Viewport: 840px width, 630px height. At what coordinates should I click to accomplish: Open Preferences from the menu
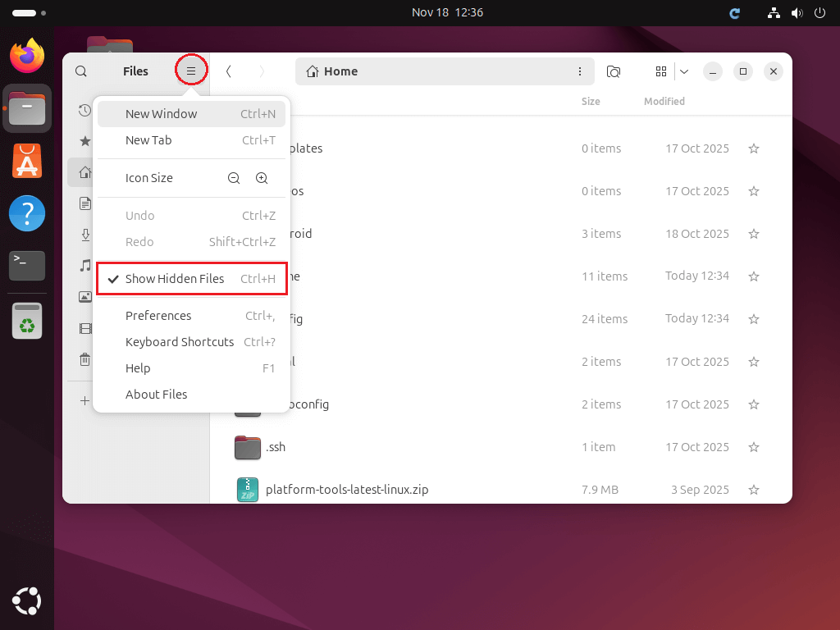click(158, 315)
